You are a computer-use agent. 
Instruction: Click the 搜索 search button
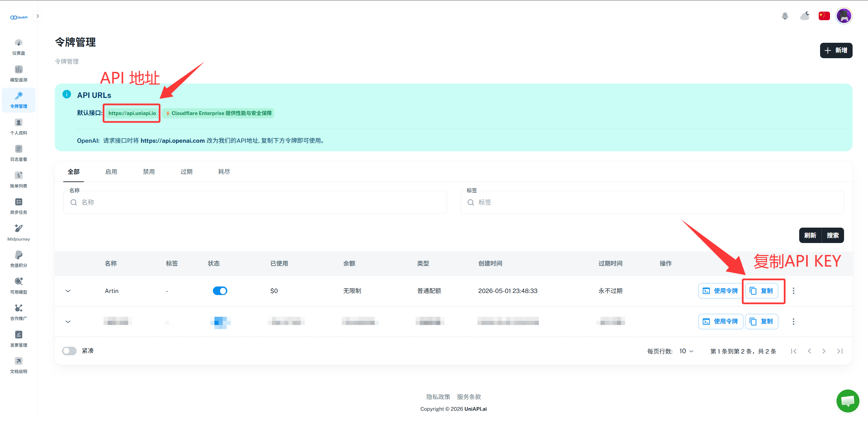point(833,235)
